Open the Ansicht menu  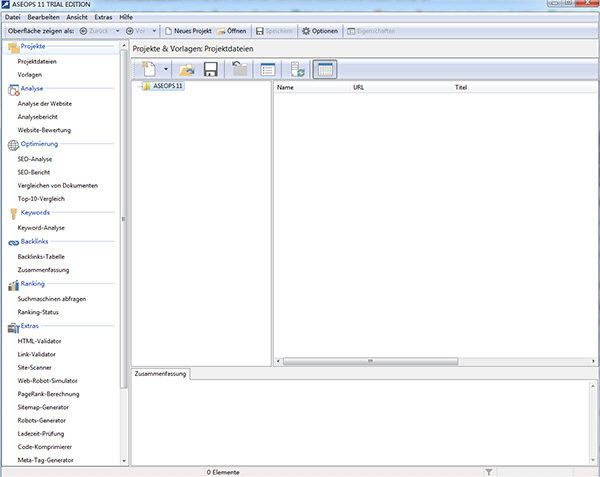pyautogui.click(x=77, y=17)
